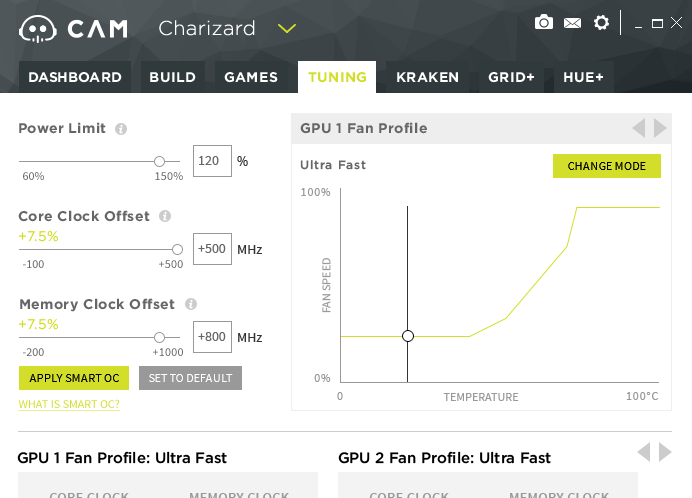
Task: Click the Power Limit info icon
Action: coord(121,129)
